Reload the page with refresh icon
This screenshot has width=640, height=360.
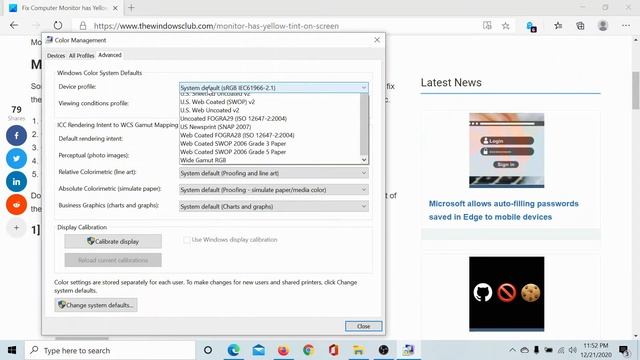coord(58,25)
